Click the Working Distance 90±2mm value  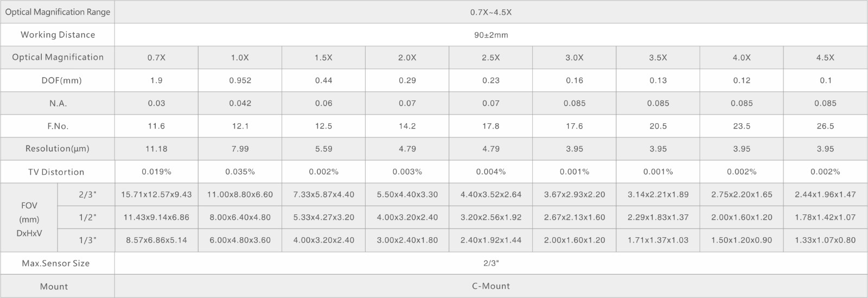(491, 35)
